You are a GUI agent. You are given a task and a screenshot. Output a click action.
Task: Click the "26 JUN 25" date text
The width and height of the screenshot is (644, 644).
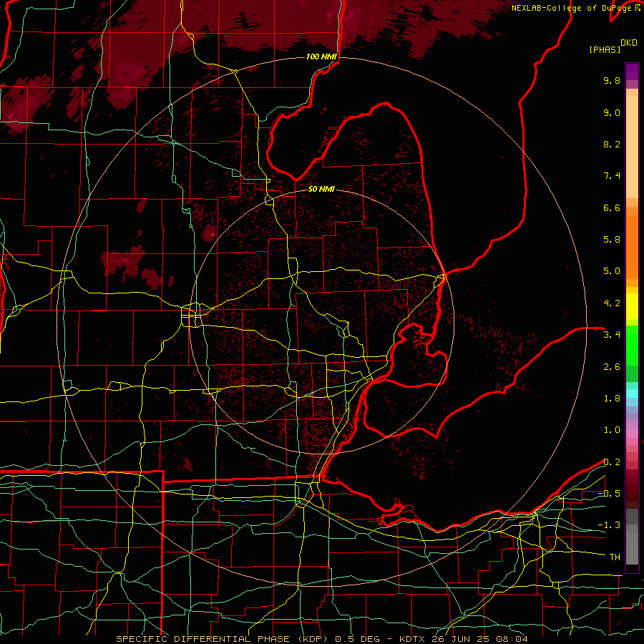pos(460,639)
